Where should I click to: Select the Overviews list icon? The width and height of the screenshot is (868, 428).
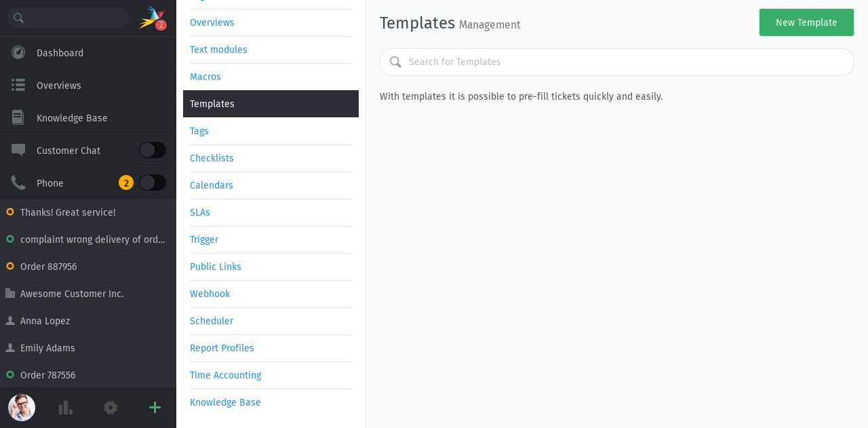[18, 85]
